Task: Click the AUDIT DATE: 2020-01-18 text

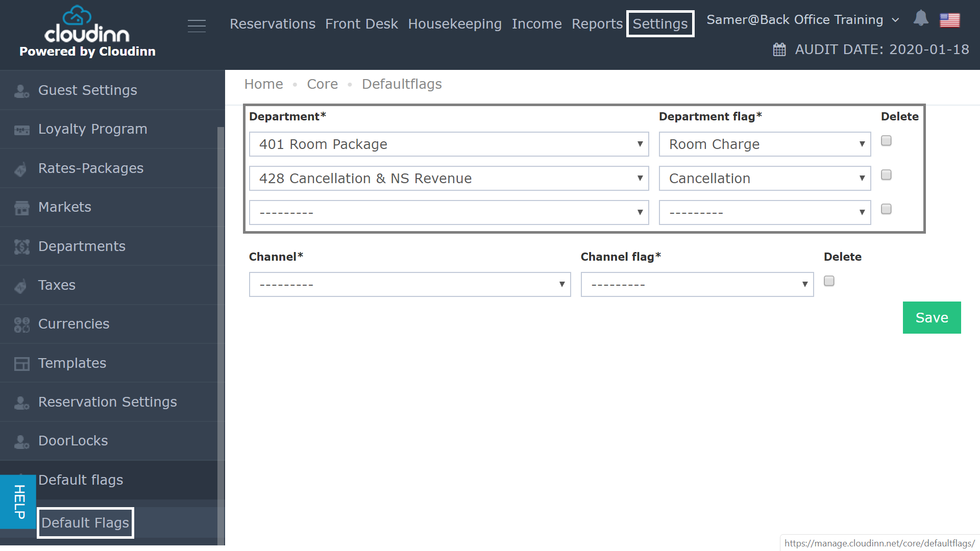Action: 882,49
